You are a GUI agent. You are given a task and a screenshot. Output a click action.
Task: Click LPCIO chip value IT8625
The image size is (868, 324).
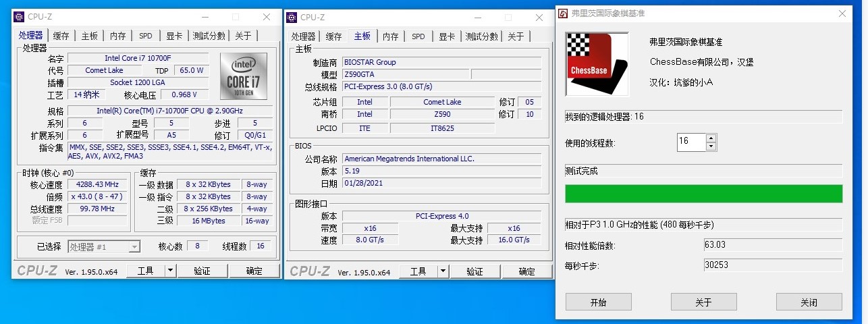click(442, 128)
